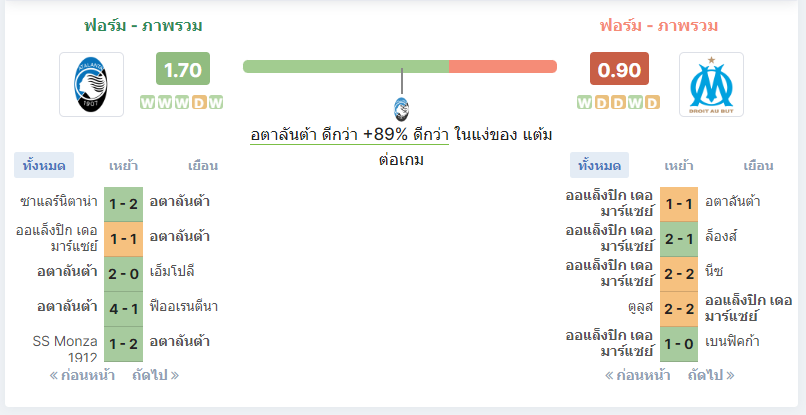Screen dimensions: 806x415
Task: Select Atalanta's เหย้า (home) tab
Action: 123,166
